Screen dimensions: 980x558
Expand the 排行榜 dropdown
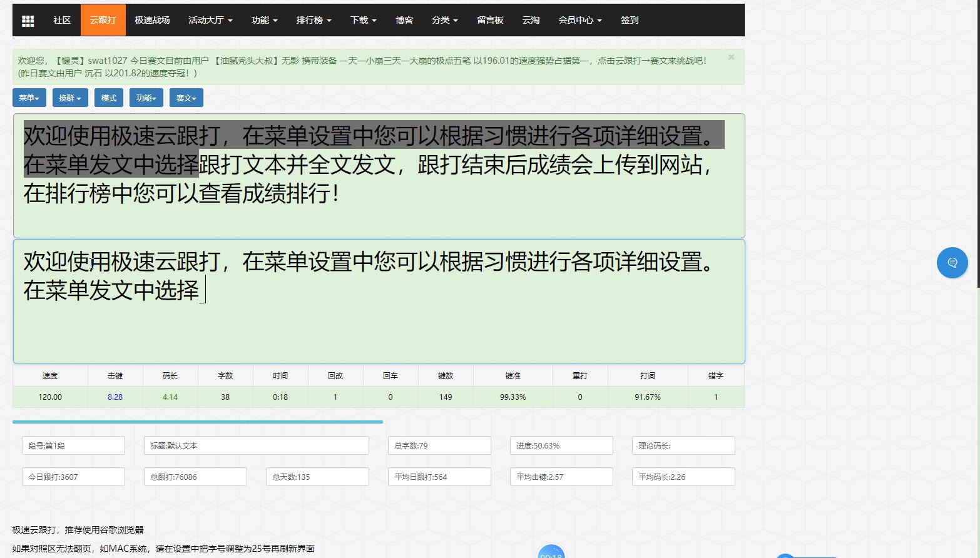314,20
